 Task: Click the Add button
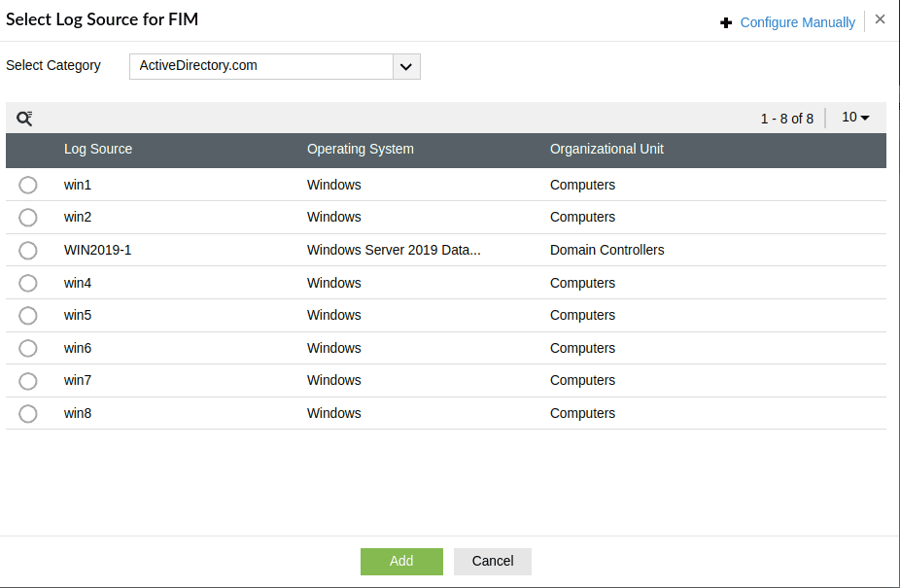click(x=401, y=561)
